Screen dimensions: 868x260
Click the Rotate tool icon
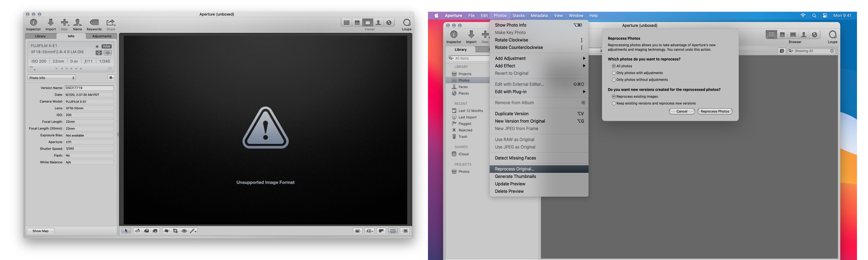pos(137,231)
